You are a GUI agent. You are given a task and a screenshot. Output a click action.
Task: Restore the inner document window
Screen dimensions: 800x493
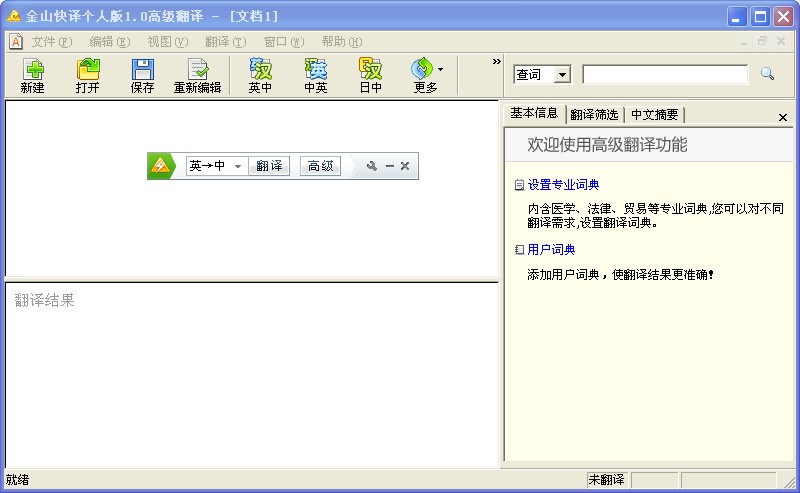(x=763, y=41)
